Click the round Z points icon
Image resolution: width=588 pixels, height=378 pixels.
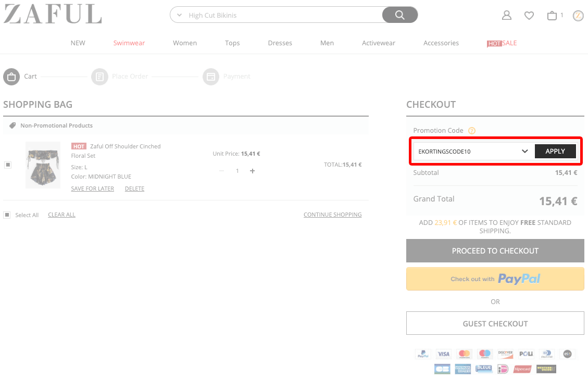(x=578, y=16)
